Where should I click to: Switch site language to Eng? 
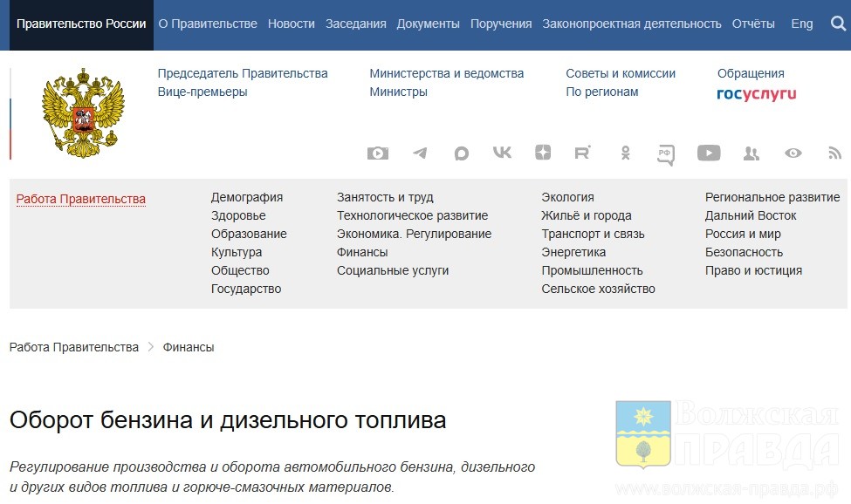coord(801,24)
